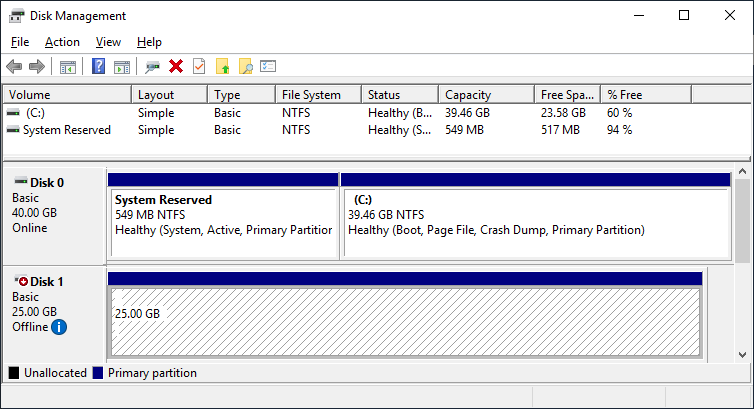The height and width of the screenshot is (409, 754).
Task: Select Disk 1 25.00 GB hatched region
Action: click(x=405, y=322)
